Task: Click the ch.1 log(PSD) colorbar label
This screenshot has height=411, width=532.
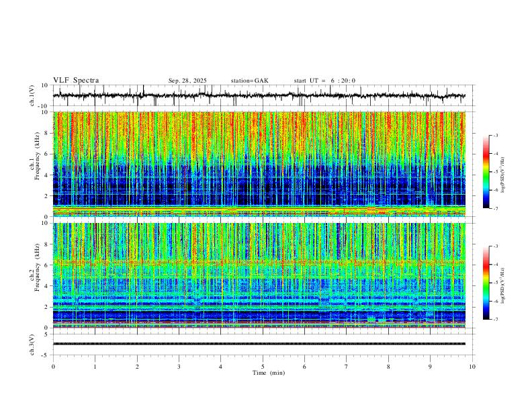Action: pos(502,175)
